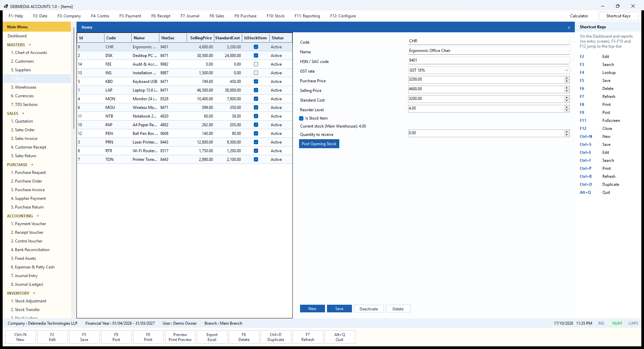Uncheck the Is Stock Item checkbox in the form
Screen dimensions: 644x349
(301, 118)
